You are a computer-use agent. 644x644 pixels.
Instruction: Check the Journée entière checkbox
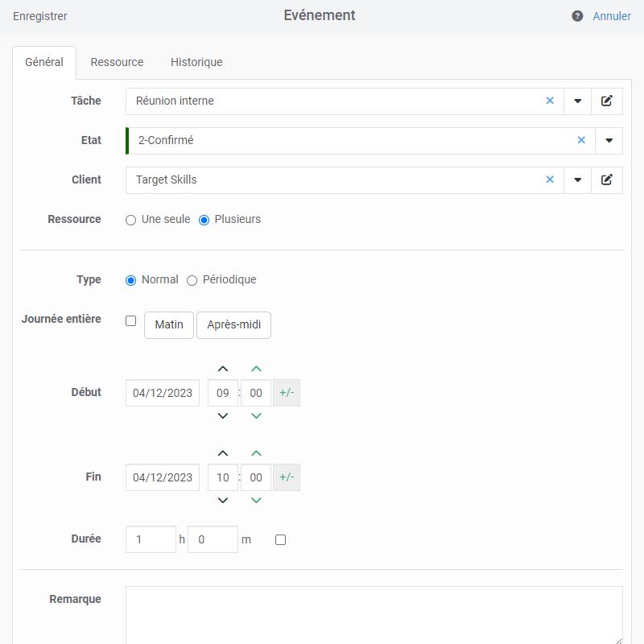pos(130,320)
